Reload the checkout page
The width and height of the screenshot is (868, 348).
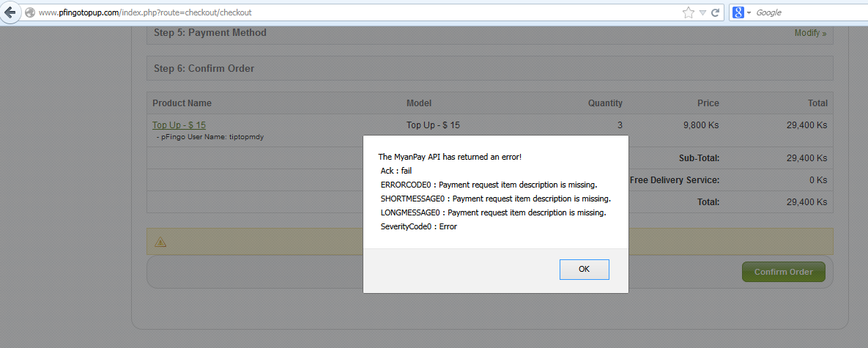pyautogui.click(x=715, y=12)
